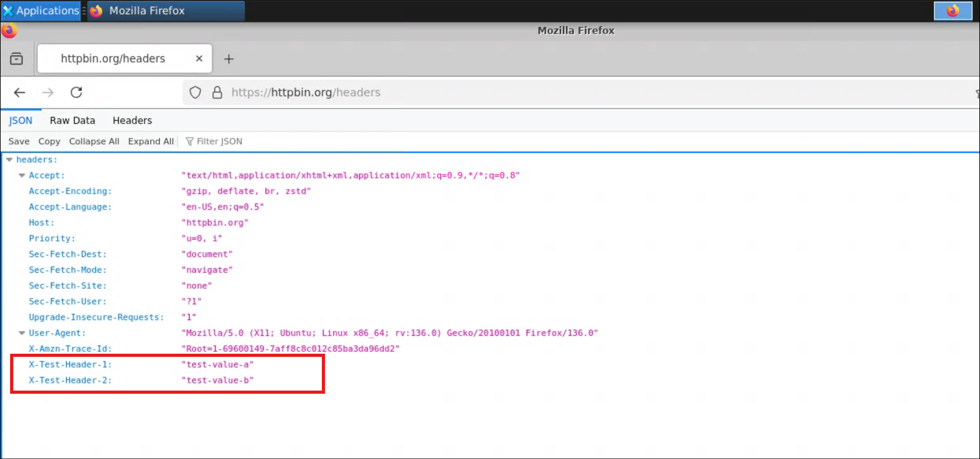Click the Save button
This screenshot has height=459, width=980.
[19, 142]
